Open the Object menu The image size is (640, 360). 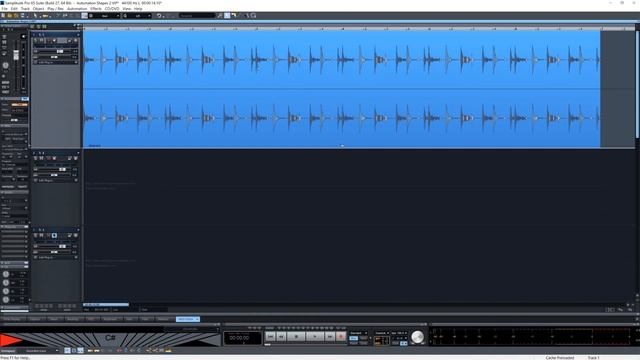tap(38, 9)
